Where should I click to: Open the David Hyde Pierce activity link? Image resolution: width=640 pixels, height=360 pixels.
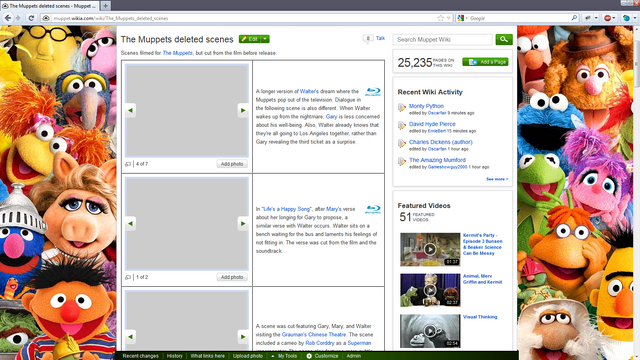point(432,124)
